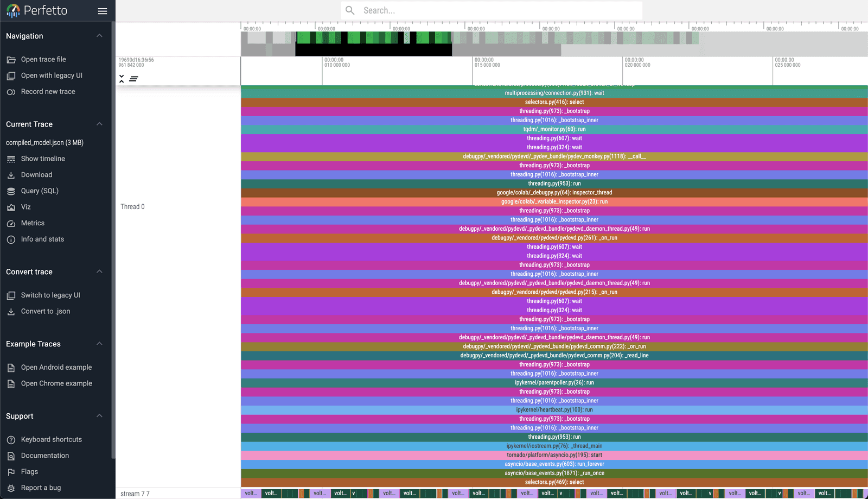The height and width of the screenshot is (499, 868).
Task: Click Keyboard shortcuts help icon
Action: (x=11, y=440)
